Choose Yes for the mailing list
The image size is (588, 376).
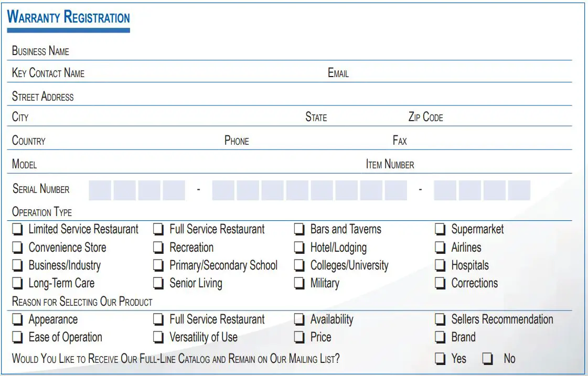click(x=441, y=359)
